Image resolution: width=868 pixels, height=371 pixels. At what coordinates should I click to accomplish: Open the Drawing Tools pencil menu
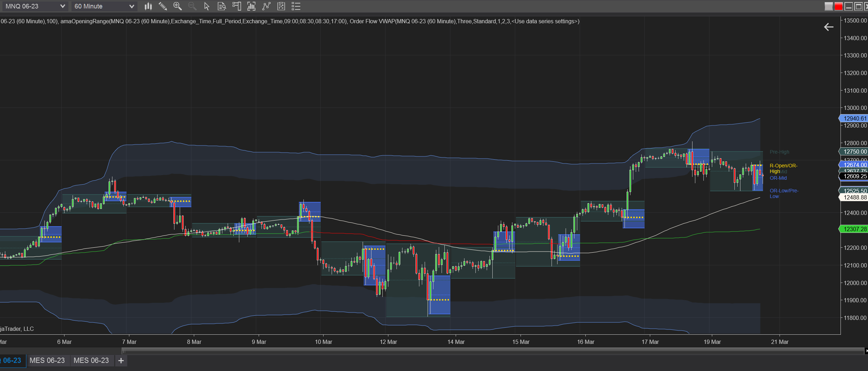click(x=162, y=6)
